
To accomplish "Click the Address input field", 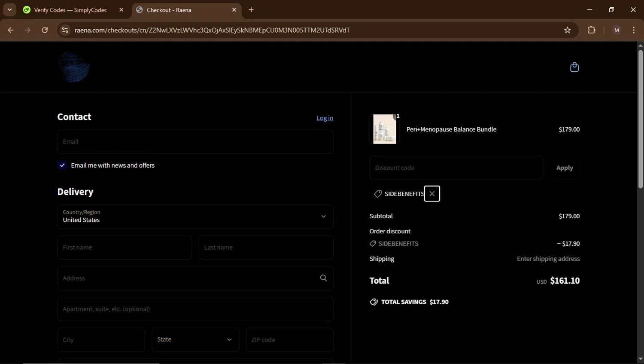I will tap(195, 278).
